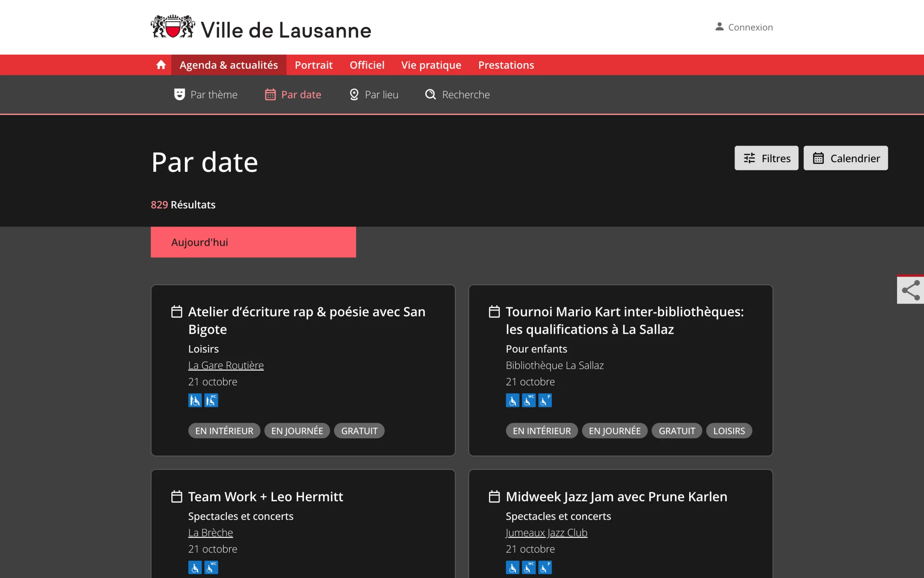Click wheelchair access icon on Mario Kart card
The width and height of the screenshot is (924, 578).
(512, 400)
